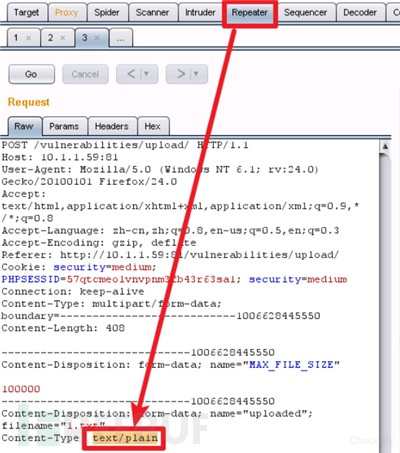Click the Connection: keep-alive line

[x=73, y=292]
